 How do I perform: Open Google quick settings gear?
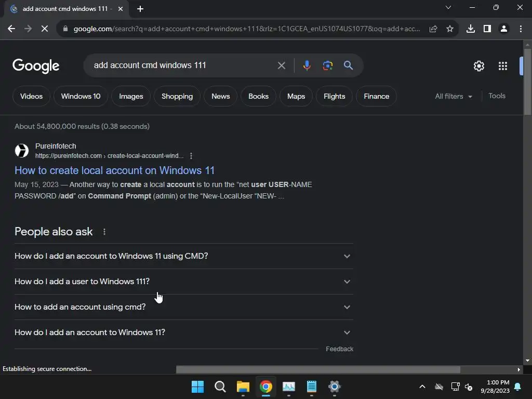point(478,66)
